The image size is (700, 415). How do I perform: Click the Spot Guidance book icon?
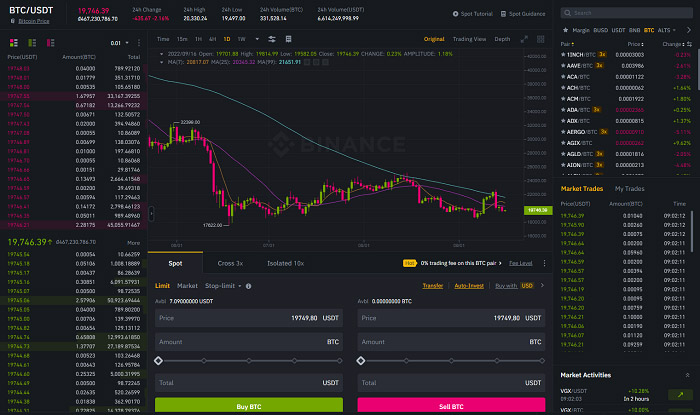(x=503, y=14)
